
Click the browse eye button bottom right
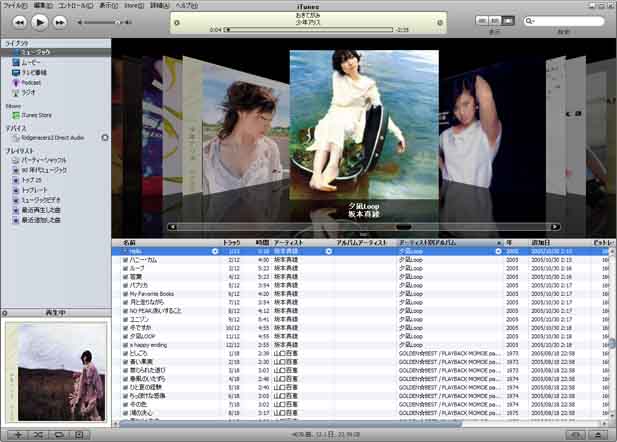[x=576, y=435]
